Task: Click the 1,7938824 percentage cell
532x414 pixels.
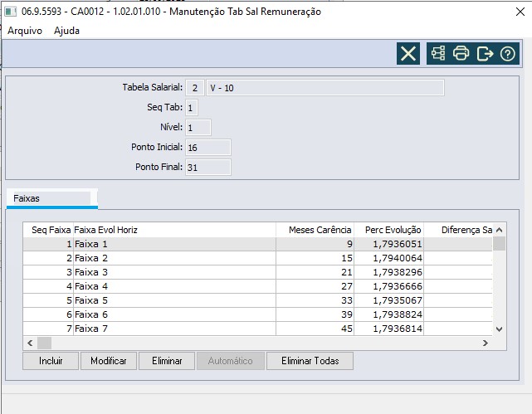Action: pyautogui.click(x=388, y=314)
